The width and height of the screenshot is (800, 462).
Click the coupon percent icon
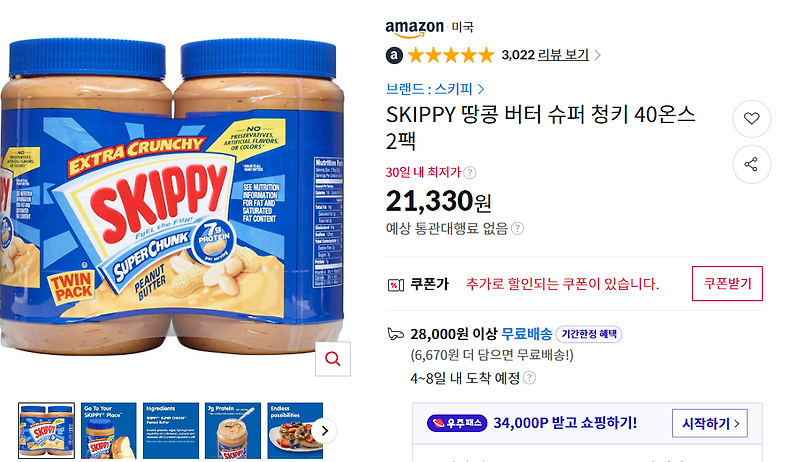(x=395, y=285)
